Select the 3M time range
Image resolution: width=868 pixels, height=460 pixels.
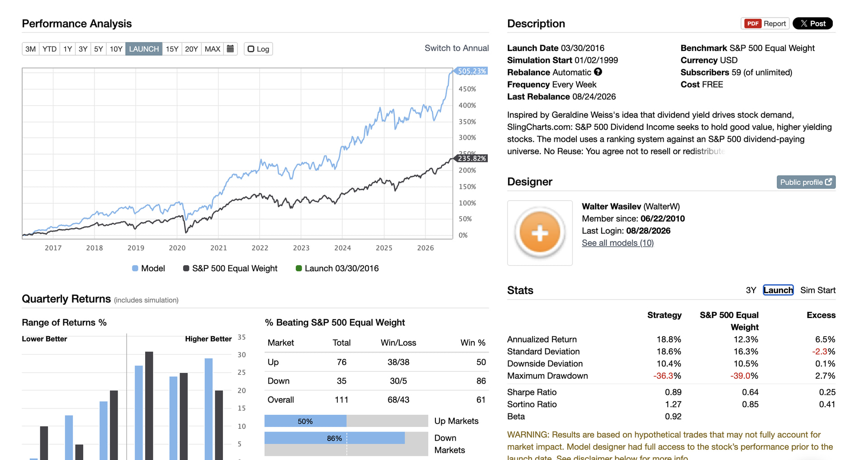30,49
